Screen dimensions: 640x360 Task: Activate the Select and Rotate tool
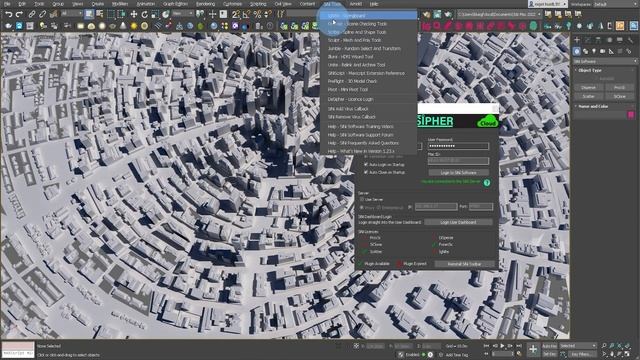click(144, 14)
